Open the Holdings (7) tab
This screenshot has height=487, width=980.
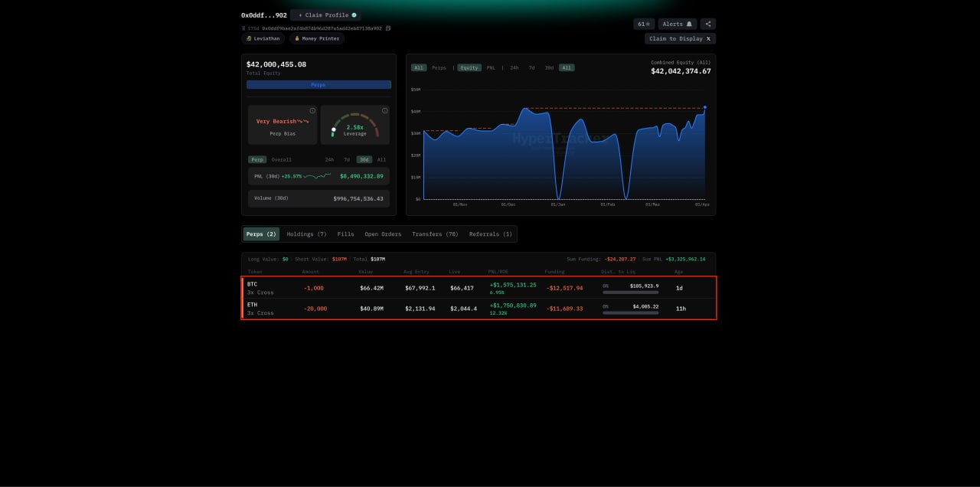tap(306, 234)
